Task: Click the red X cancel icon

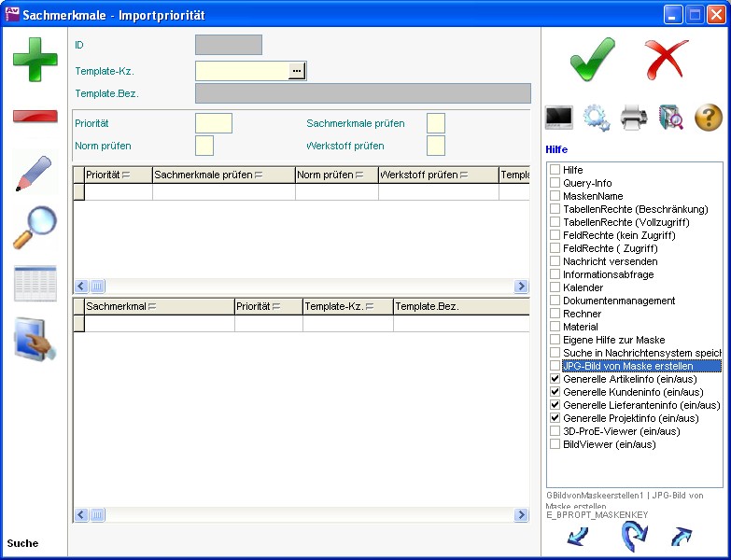Action: point(666,59)
